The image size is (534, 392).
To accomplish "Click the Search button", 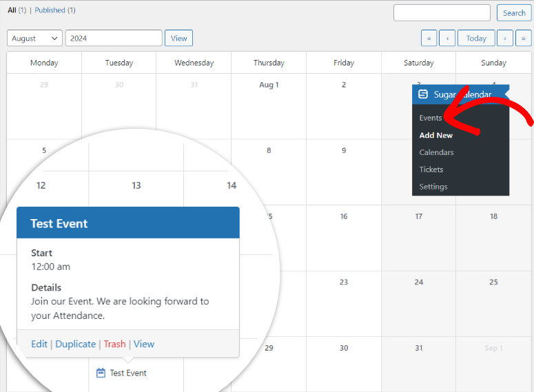I will (x=514, y=13).
